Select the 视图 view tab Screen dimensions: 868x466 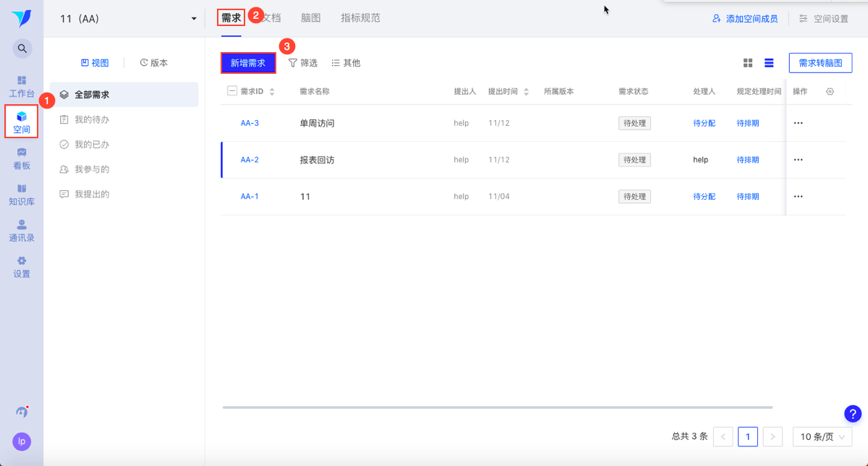point(95,63)
